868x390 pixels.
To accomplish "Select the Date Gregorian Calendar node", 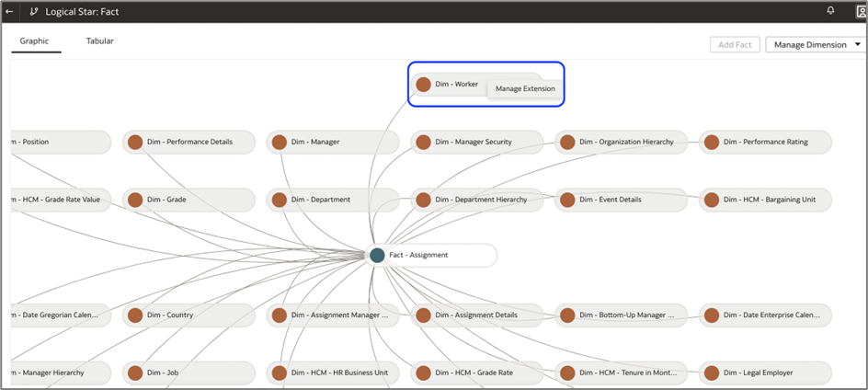I will pyautogui.click(x=60, y=315).
